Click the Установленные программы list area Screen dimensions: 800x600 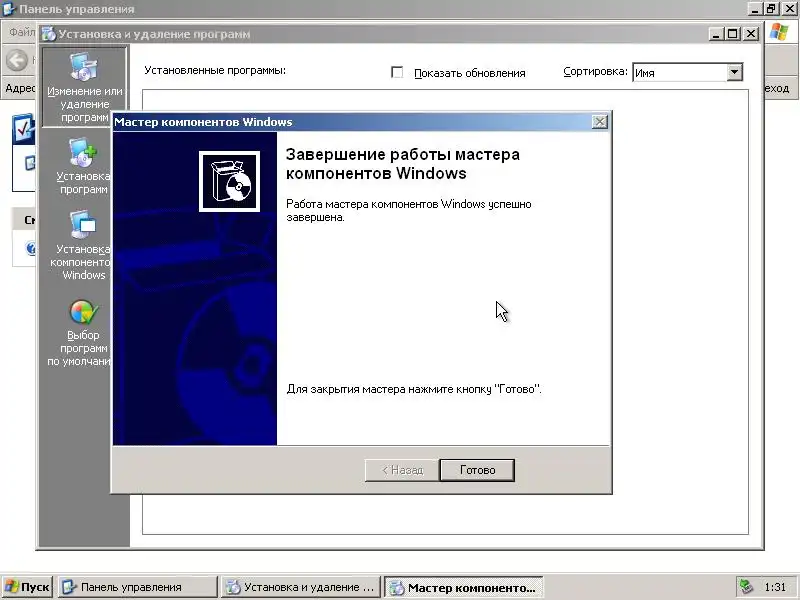[x=445, y=312]
